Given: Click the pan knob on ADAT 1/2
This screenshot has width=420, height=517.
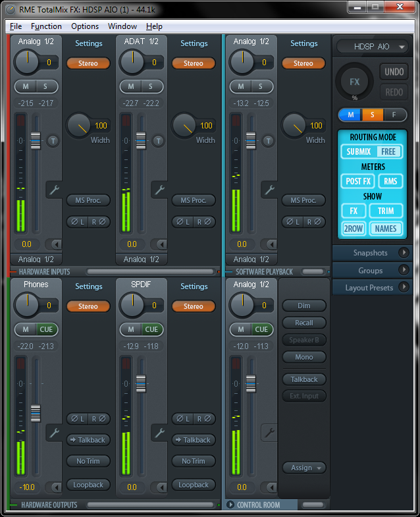Looking at the screenshot, I should tap(132, 62).
